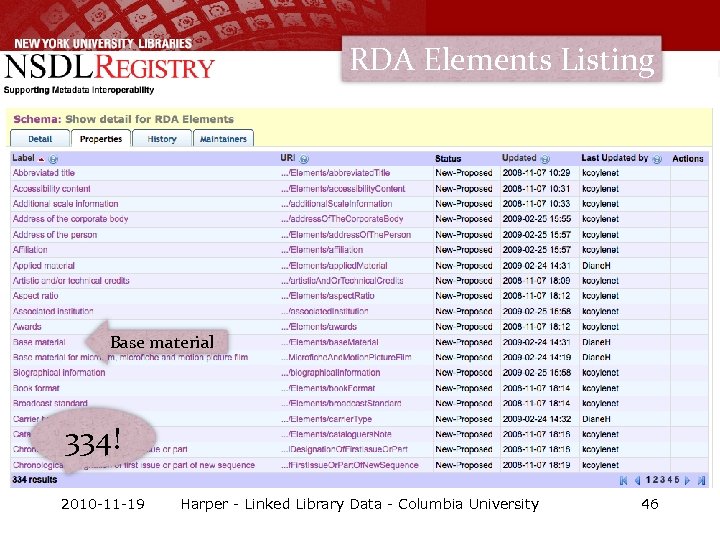The width and height of the screenshot is (720, 540).
Task: Click the .../biographicalInformation URI
Action: pyautogui.click(x=331, y=373)
